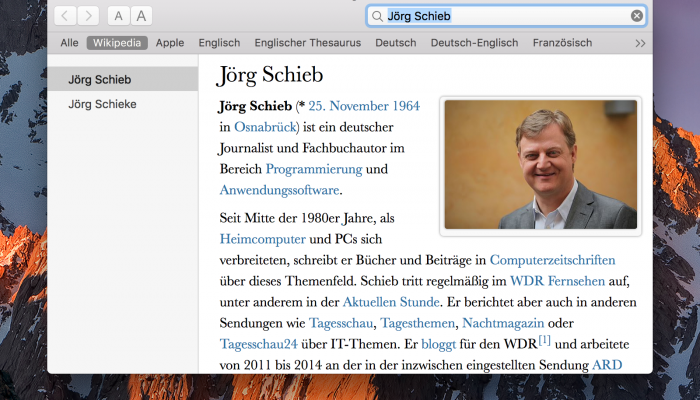Image resolution: width=700 pixels, height=400 pixels.
Task: Show more dictionaries with double chevron
Action: [640, 43]
